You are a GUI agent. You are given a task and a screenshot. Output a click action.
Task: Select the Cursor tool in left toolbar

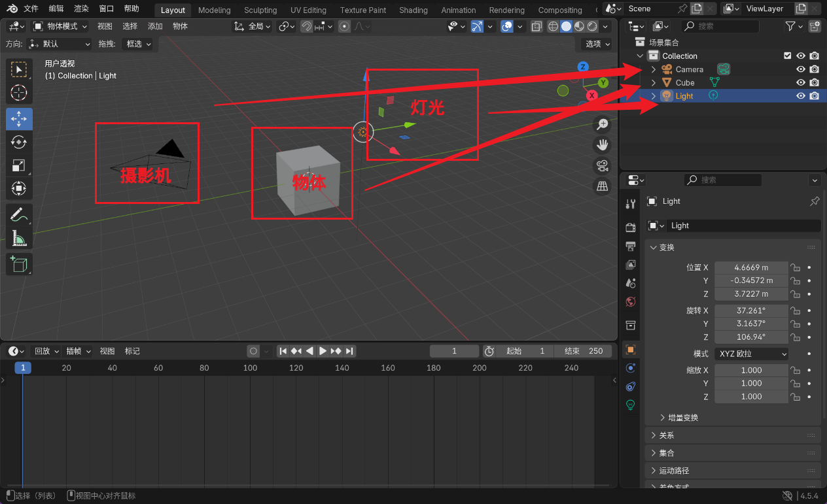19,93
